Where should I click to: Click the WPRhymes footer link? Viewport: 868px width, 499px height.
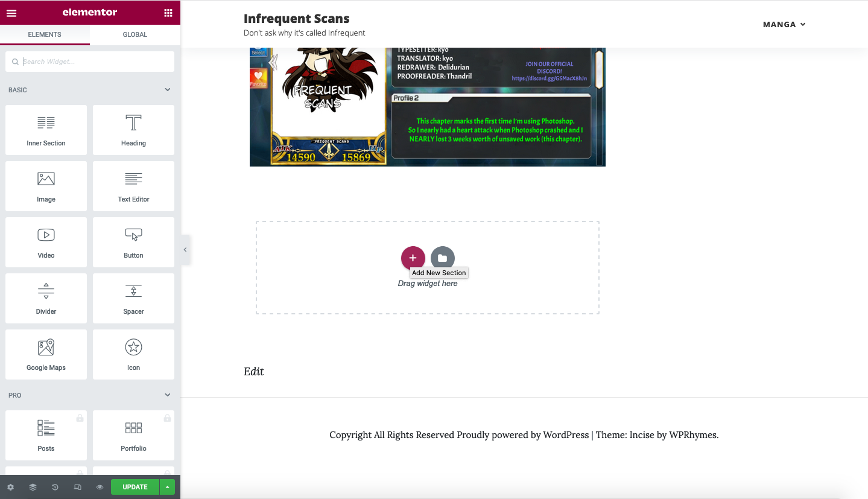(x=694, y=434)
